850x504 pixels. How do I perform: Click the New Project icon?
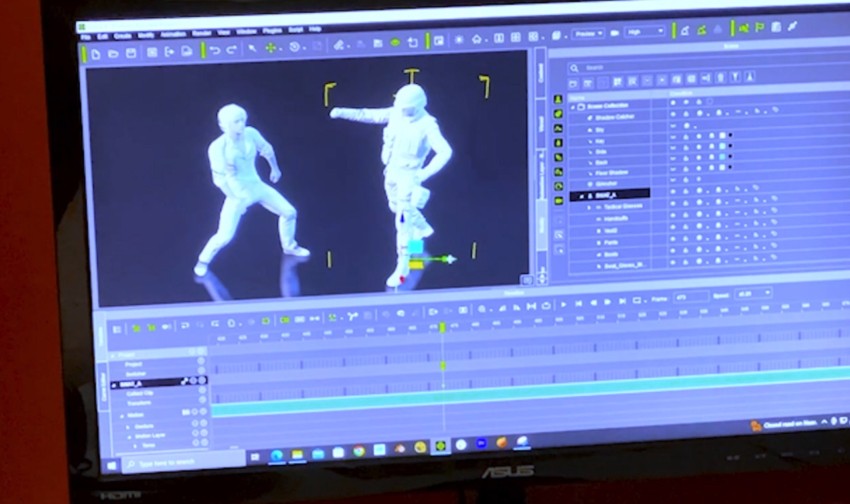click(95, 52)
